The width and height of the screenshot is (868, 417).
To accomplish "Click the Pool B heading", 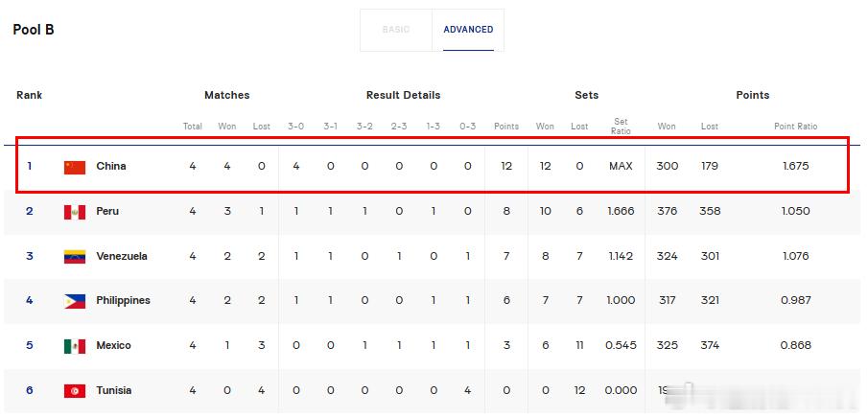I will (34, 30).
